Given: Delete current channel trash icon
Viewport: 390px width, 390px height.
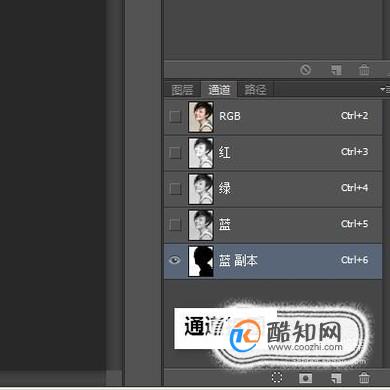Looking at the screenshot, I should [x=364, y=378].
